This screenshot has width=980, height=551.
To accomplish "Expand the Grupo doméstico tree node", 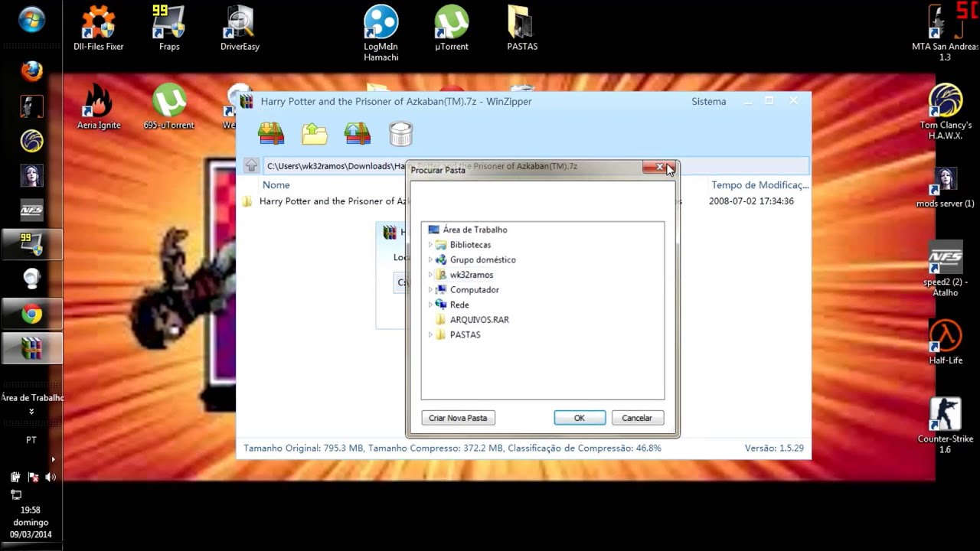I will [430, 259].
